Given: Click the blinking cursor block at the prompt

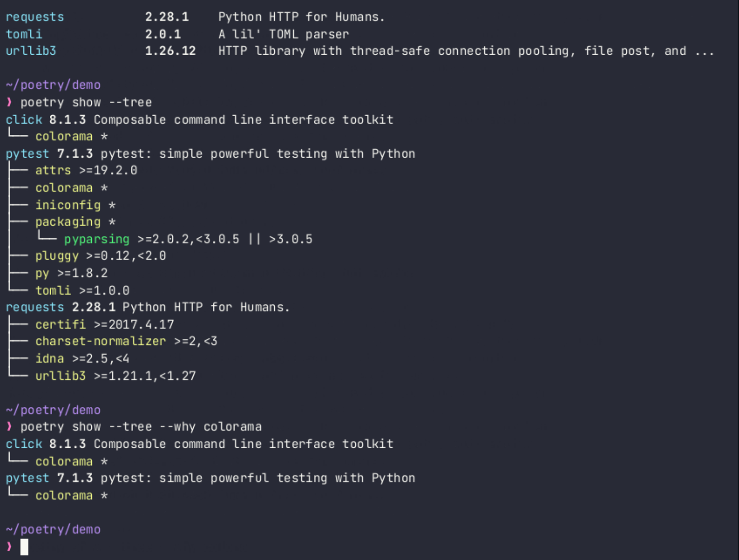Looking at the screenshot, I should (24, 547).
